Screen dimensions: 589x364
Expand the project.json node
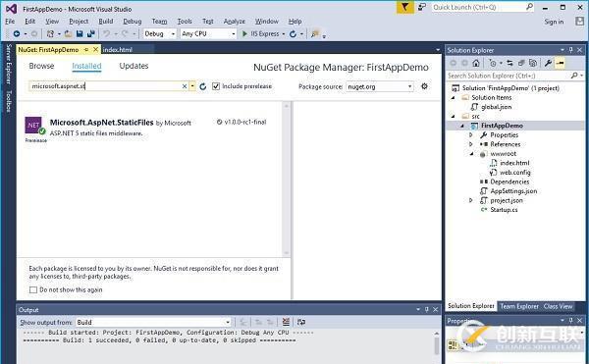pos(471,200)
